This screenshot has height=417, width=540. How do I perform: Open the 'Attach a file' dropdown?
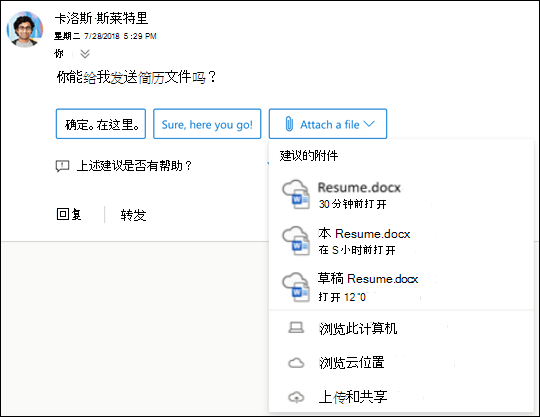click(328, 124)
